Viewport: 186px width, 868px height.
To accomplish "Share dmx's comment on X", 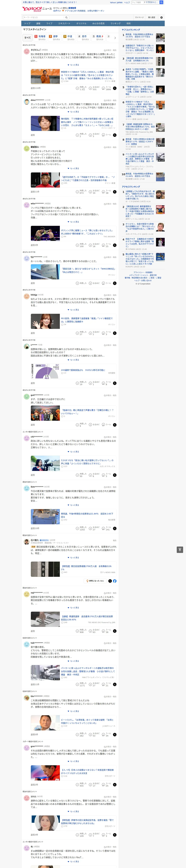I will pos(114,135).
